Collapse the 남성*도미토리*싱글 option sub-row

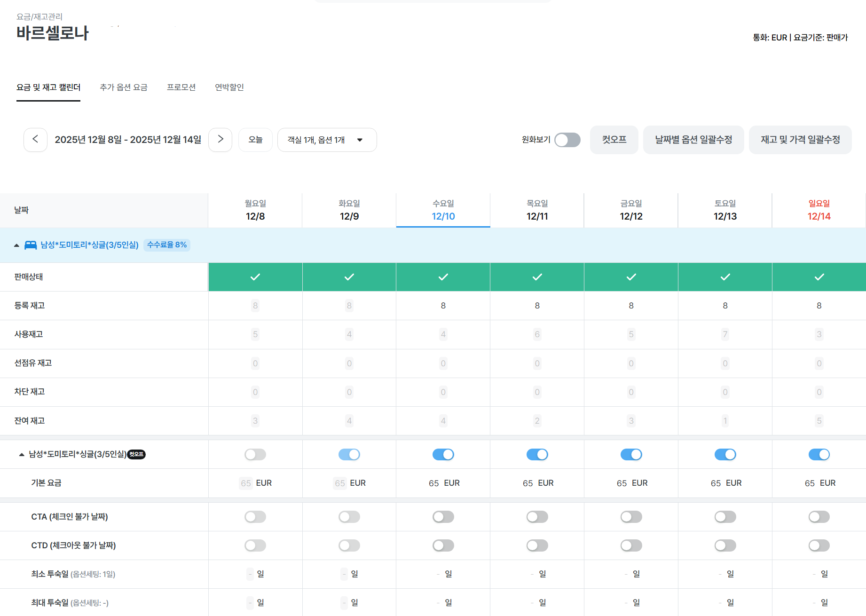(x=22, y=455)
